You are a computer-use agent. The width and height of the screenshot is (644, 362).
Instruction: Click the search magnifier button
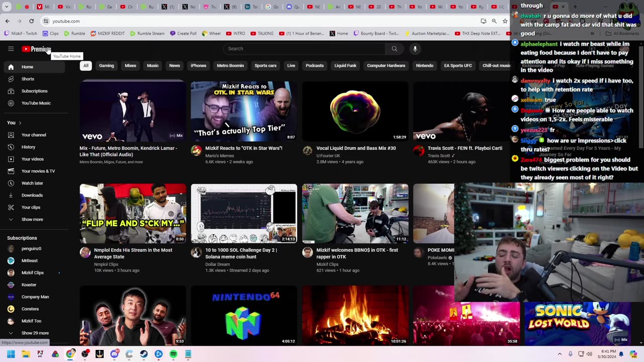(x=394, y=49)
